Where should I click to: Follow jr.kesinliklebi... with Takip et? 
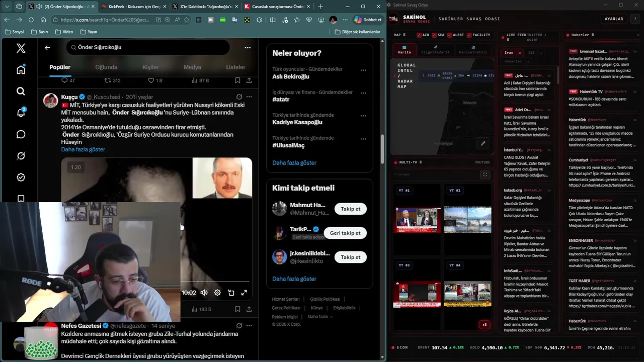[x=351, y=257]
